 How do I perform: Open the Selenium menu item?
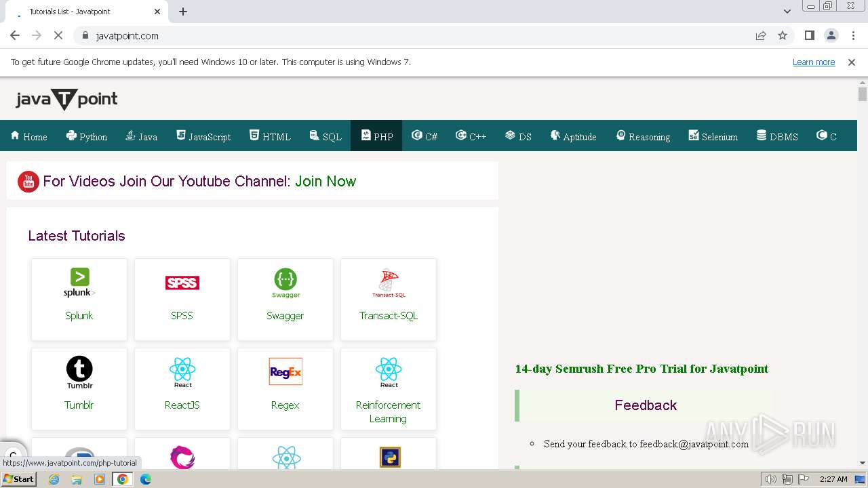click(713, 136)
